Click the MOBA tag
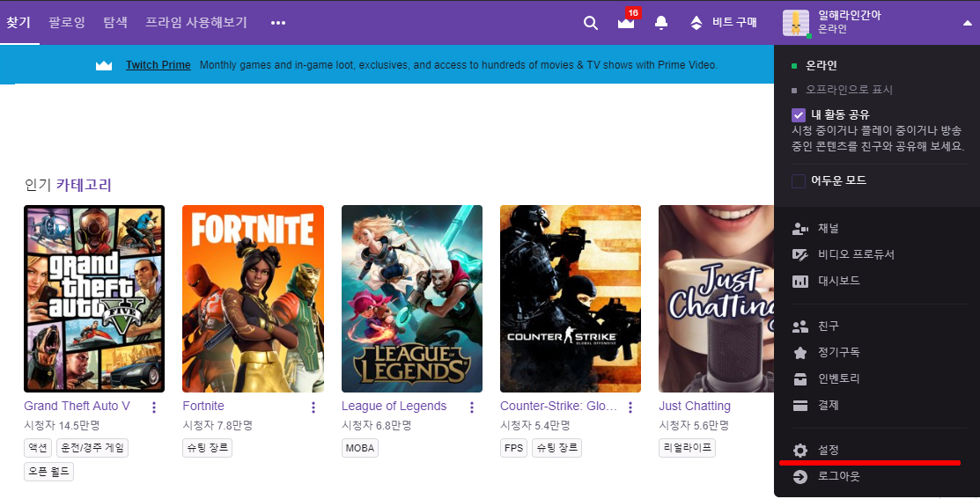Viewport: 980px width, 499px height. 360,448
